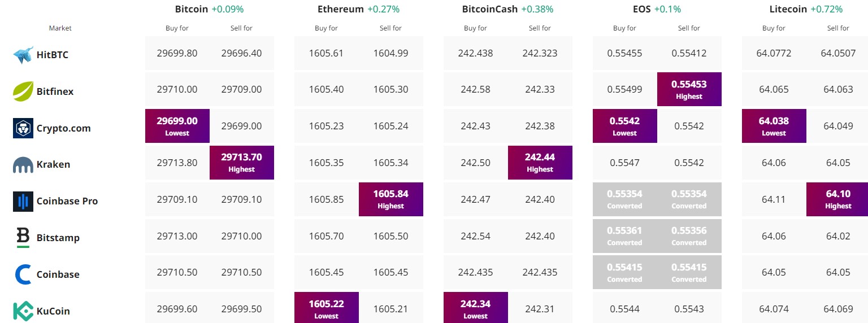Image resolution: width=868 pixels, height=323 pixels.
Task: Click the Crypto.com lion logo icon
Action: tap(23, 128)
